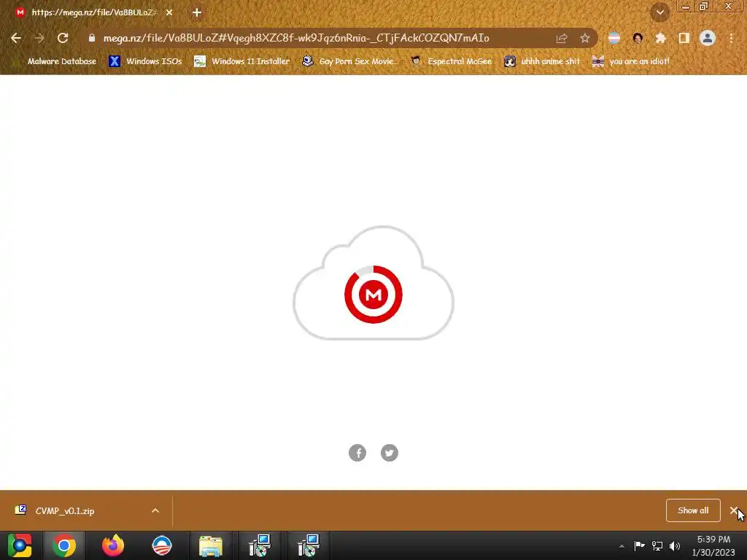Open Chrome's three-dot menu
The height and width of the screenshot is (560, 747).
731,38
